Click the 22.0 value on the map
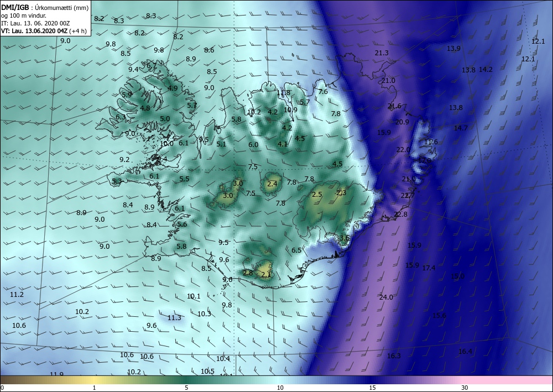553x392 pixels. 403,149
